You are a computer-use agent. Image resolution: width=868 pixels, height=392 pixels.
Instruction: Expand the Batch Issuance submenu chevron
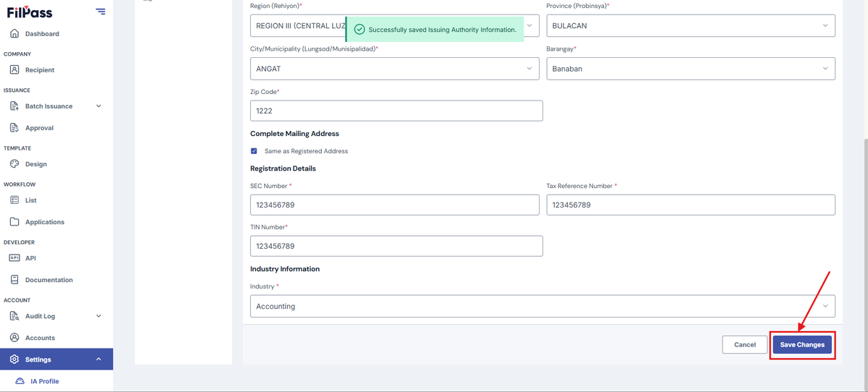tap(98, 106)
